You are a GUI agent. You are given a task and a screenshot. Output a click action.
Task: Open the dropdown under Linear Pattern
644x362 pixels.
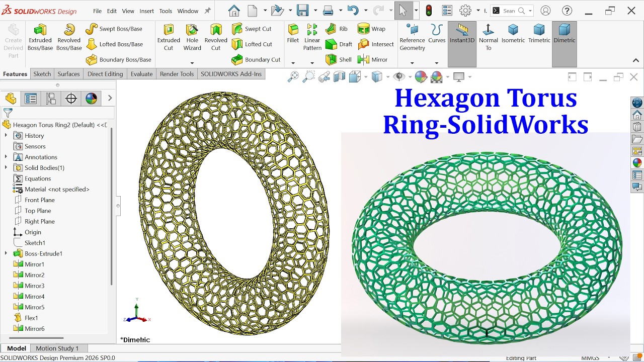click(312, 63)
